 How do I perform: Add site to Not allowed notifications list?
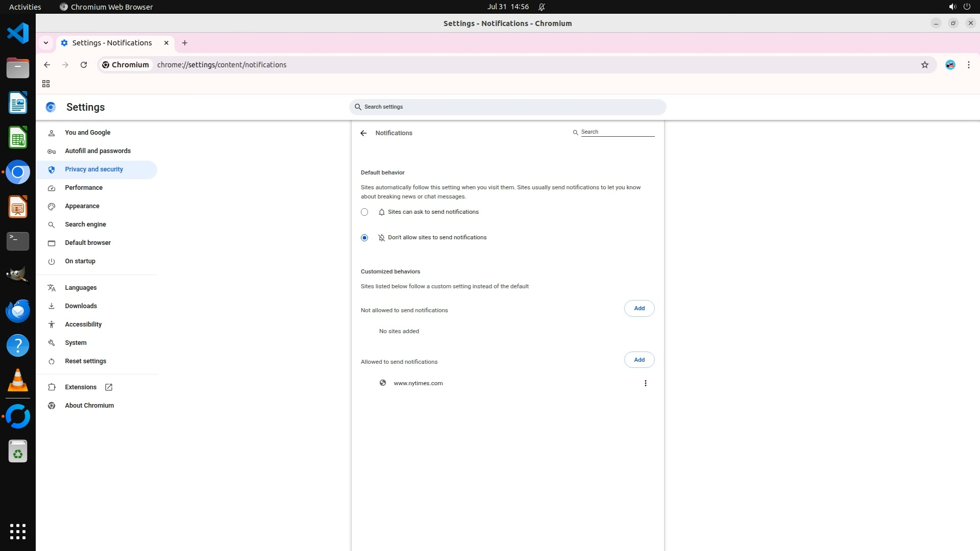pyautogui.click(x=639, y=308)
